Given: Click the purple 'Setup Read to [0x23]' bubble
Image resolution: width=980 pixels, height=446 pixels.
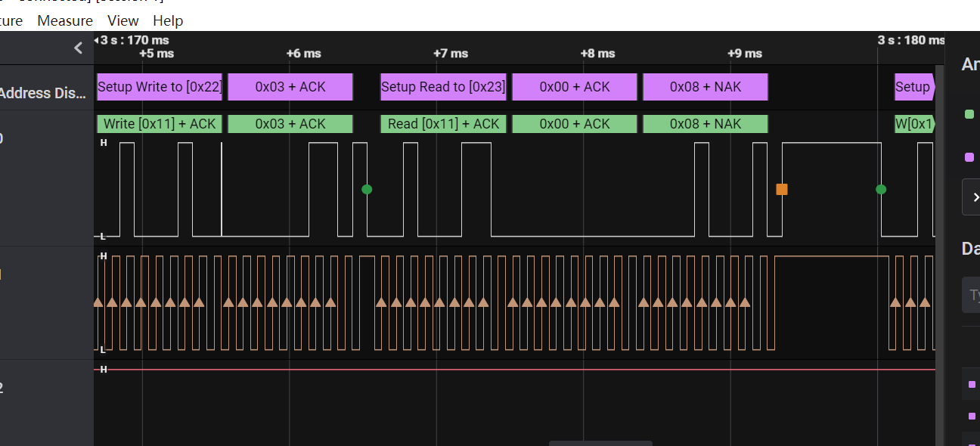Looking at the screenshot, I should (443, 87).
